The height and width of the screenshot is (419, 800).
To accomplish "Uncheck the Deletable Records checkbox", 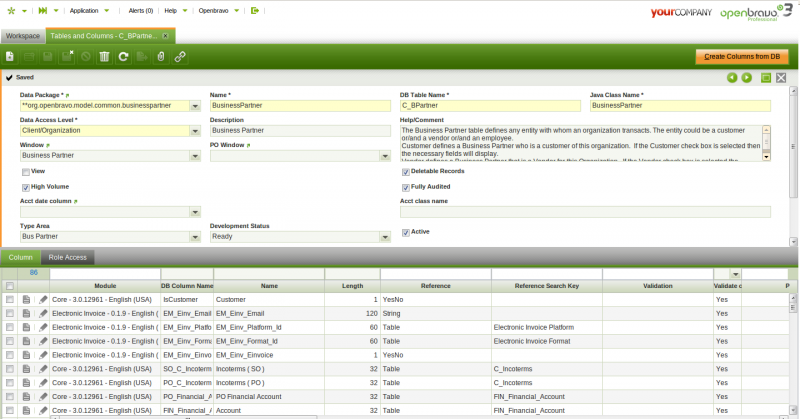I will pos(405,171).
